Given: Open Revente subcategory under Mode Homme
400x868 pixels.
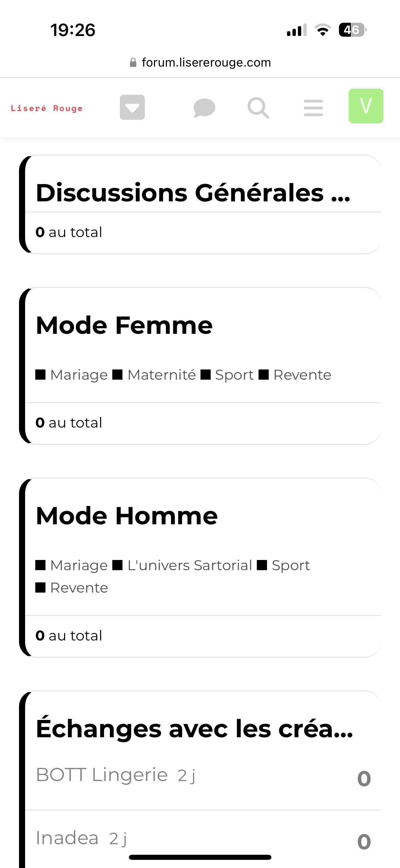Looking at the screenshot, I should pos(79,588).
